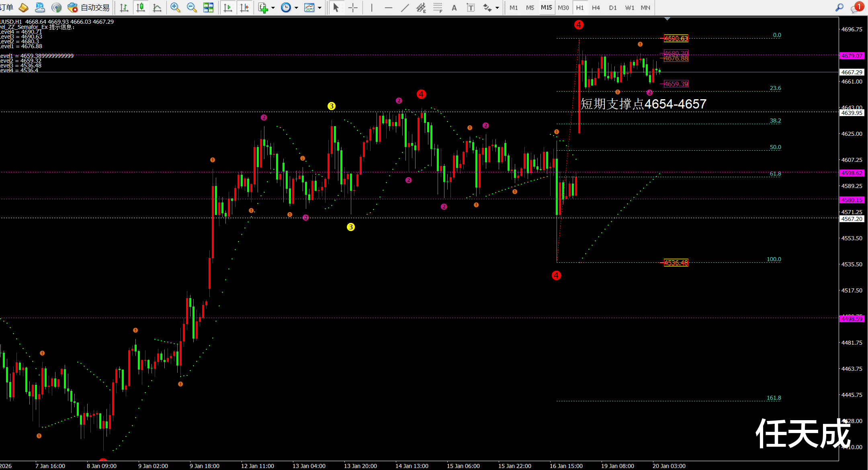Draw a trendline with the diagonal line tool
The width and height of the screenshot is (868, 470).
405,7
